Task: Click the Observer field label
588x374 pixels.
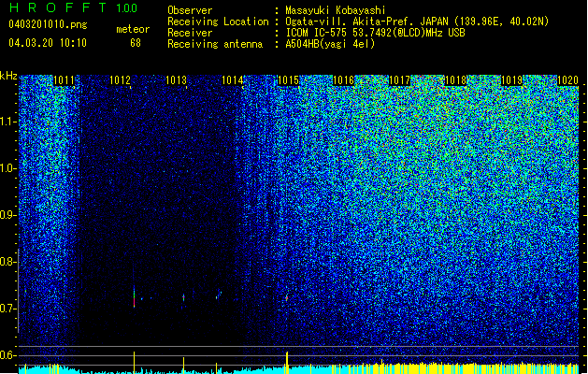Action: (190, 10)
